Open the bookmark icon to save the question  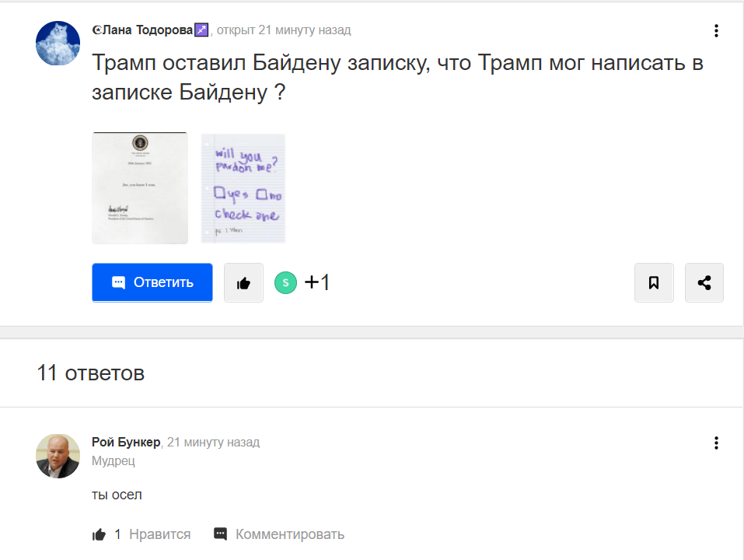point(654,282)
